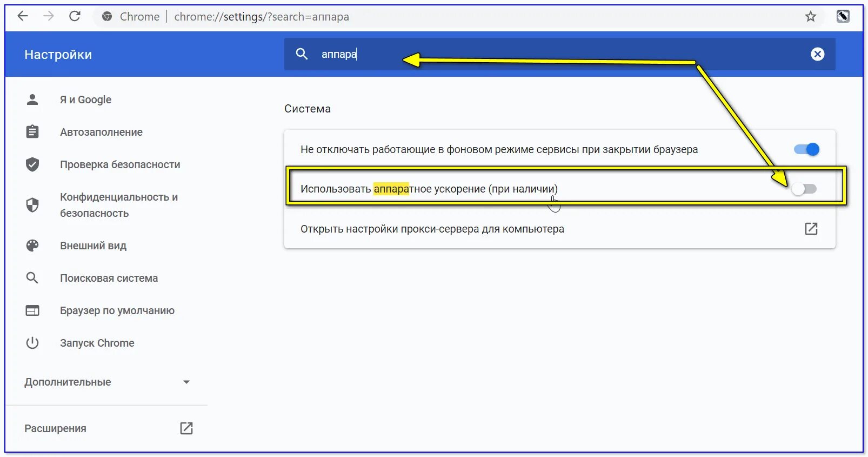Click the clipboard icon for Автозаполнение
The width and height of the screenshot is (868, 457).
point(32,131)
